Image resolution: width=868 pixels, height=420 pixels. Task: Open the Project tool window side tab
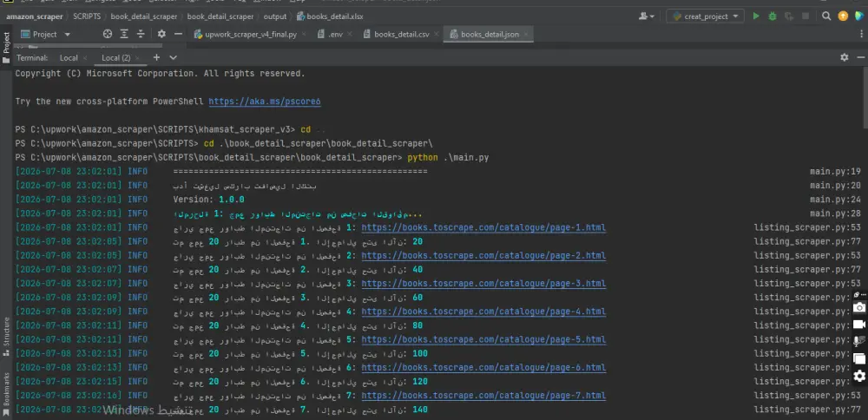point(6,48)
